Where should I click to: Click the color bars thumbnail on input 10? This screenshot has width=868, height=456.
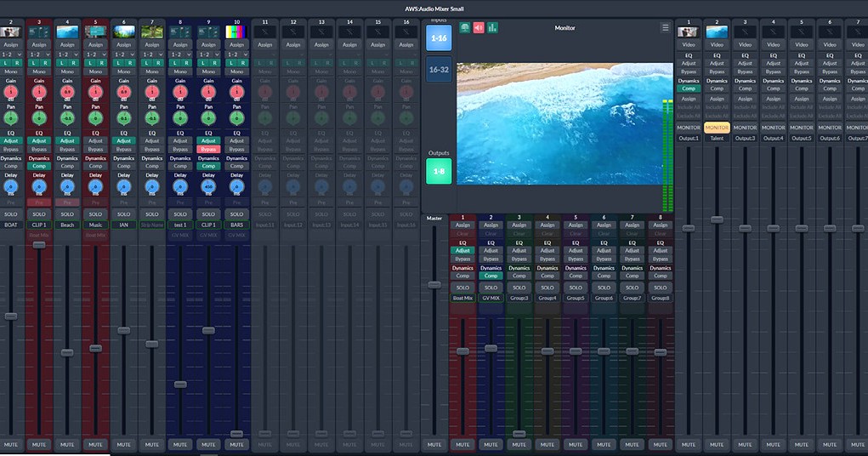click(236, 32)
